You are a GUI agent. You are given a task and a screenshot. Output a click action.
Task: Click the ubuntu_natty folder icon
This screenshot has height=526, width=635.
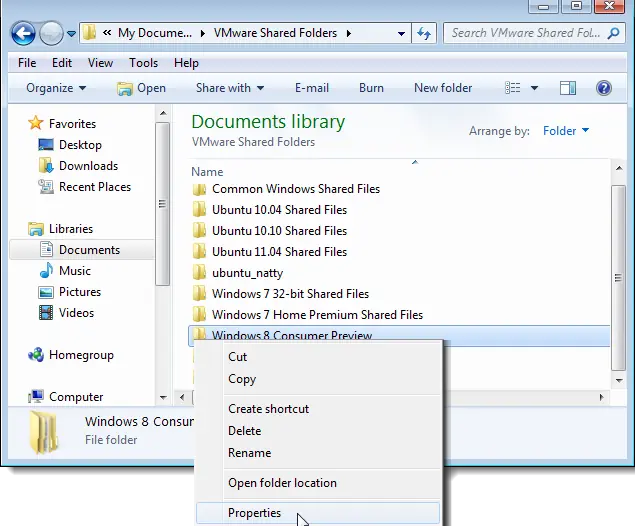(x=199, y=273)
